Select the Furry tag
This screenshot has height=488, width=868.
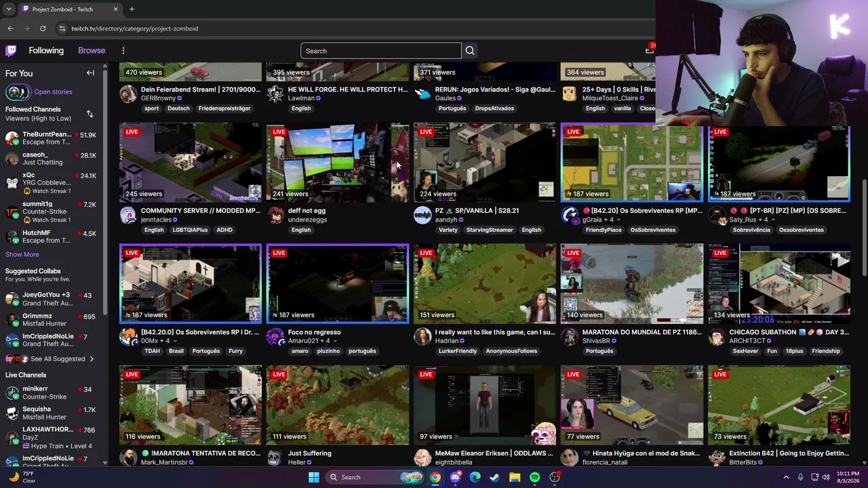click(235, 351)
